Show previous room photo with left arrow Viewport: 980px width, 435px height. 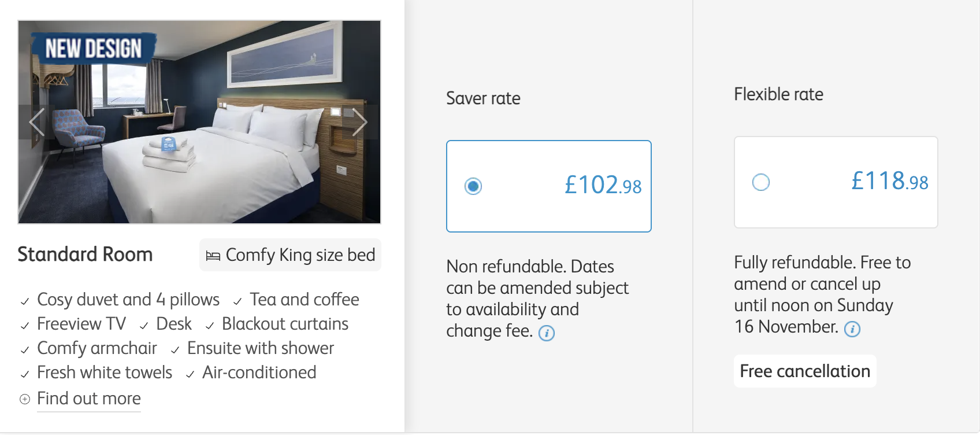tap(36, 122)
